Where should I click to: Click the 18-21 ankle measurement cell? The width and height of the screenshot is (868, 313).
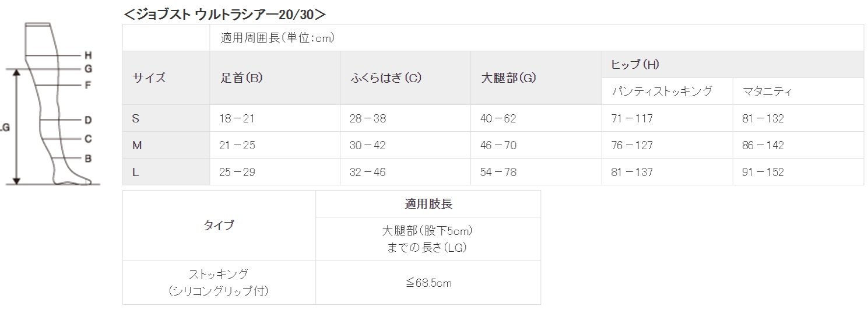[x=237, y=119]
